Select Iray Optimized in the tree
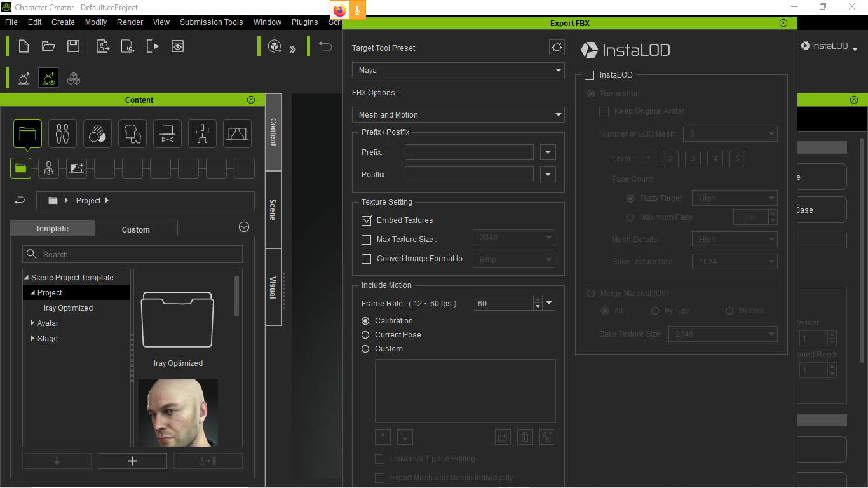The image size is (868, 488). click(68, 308)
